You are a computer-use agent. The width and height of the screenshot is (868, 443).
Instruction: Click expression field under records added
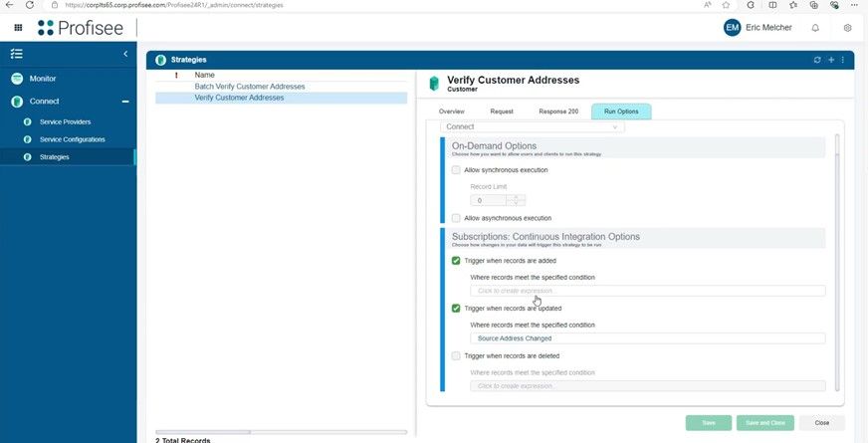(x=648, y=291)
